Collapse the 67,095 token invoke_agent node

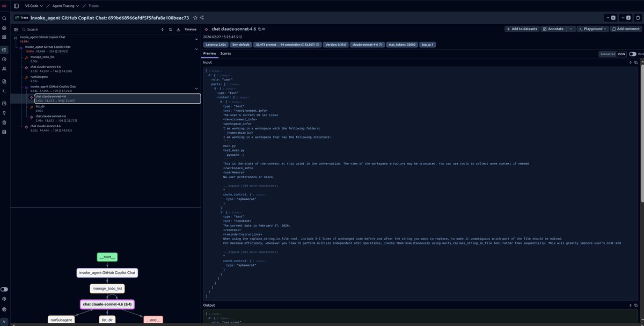pos(196,89)
